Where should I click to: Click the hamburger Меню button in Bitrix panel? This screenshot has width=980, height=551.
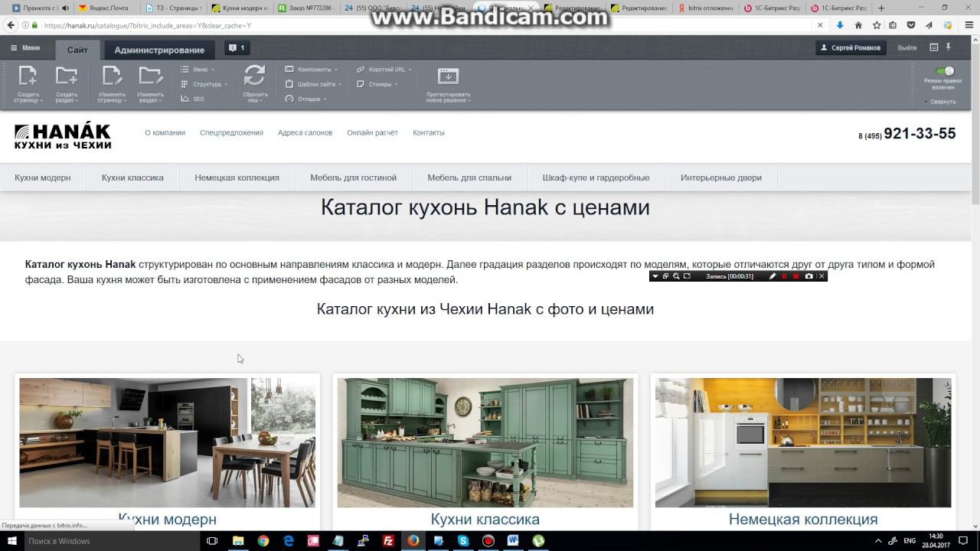25,48
